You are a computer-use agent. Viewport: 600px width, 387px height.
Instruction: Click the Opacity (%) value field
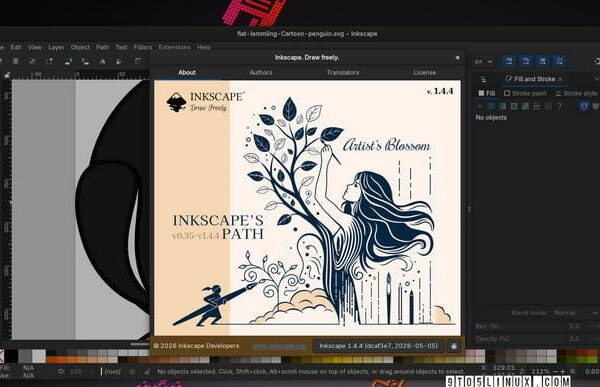click(x=574, y=339)
